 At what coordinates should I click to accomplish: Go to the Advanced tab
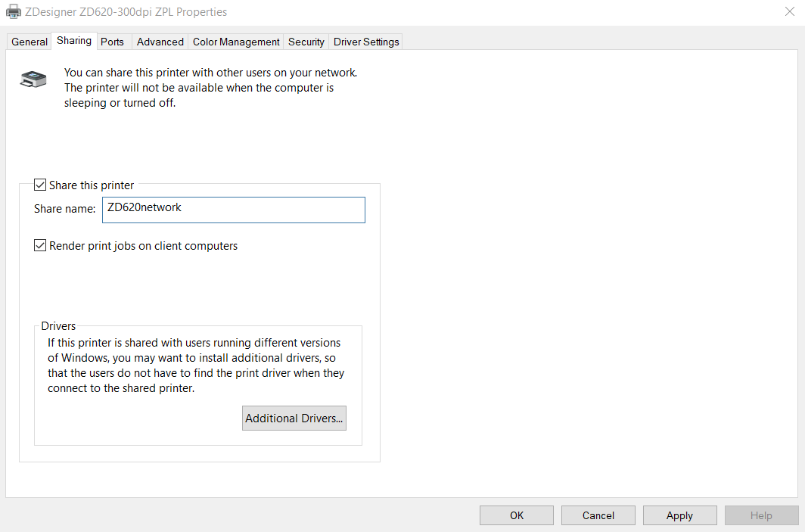tap(160, 42)
